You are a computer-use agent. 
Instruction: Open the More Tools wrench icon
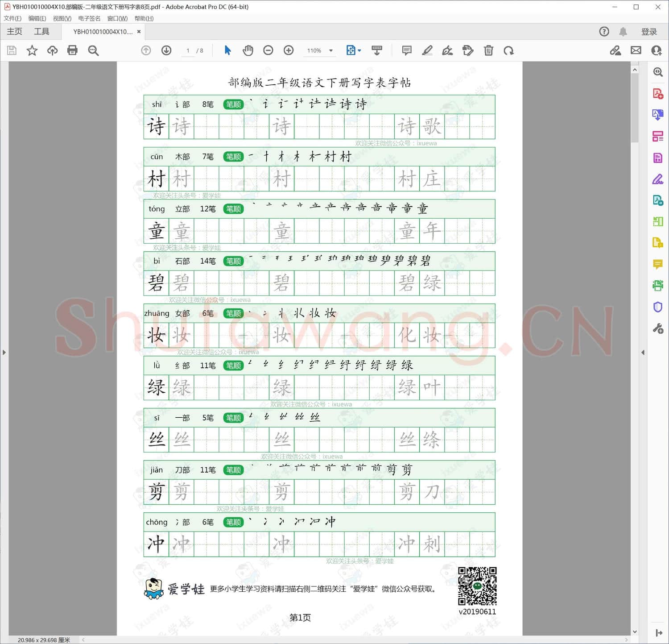click(658, 329)
